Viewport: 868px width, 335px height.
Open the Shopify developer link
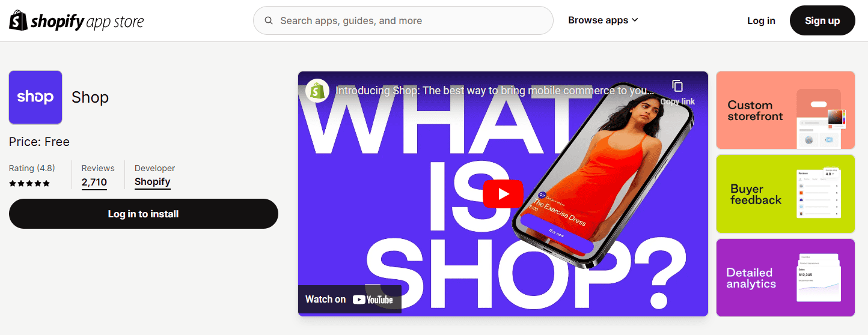153,182
